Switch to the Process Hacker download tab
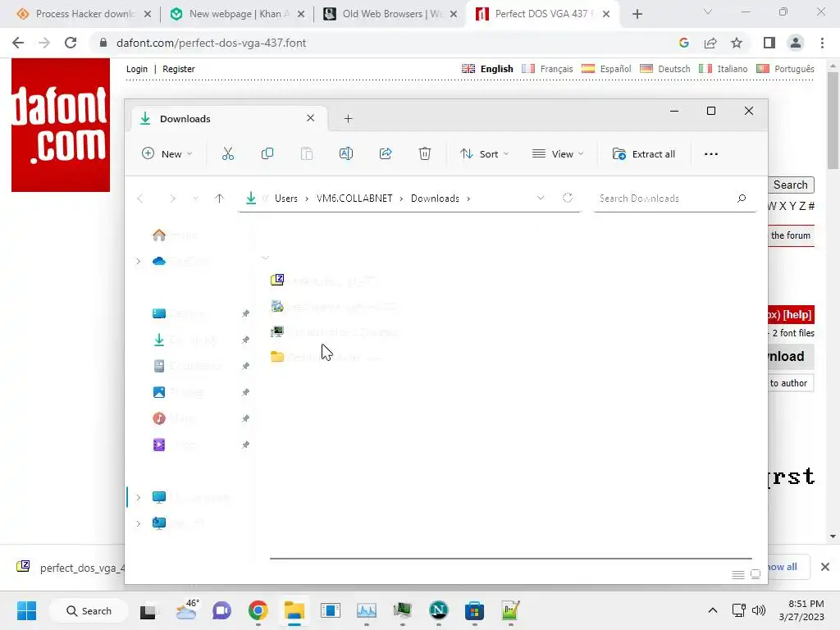840x630 pixels. tap(84, 14)
